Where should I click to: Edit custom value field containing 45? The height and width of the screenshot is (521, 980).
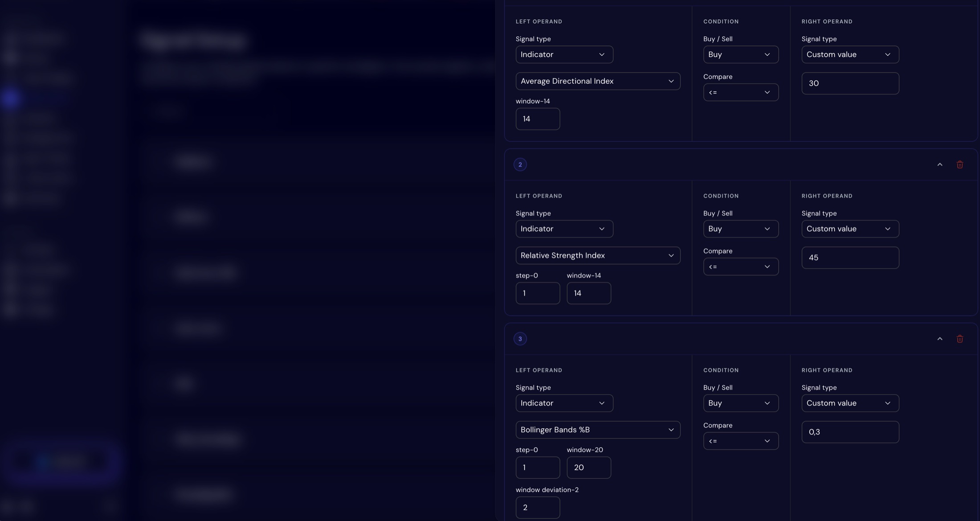850,258
